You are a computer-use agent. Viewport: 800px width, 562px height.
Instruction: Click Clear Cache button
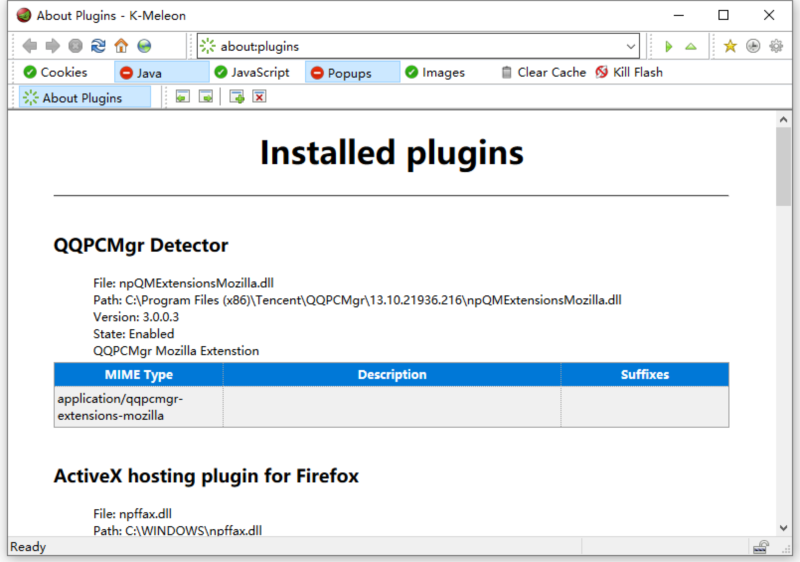[x=543, y=72]
